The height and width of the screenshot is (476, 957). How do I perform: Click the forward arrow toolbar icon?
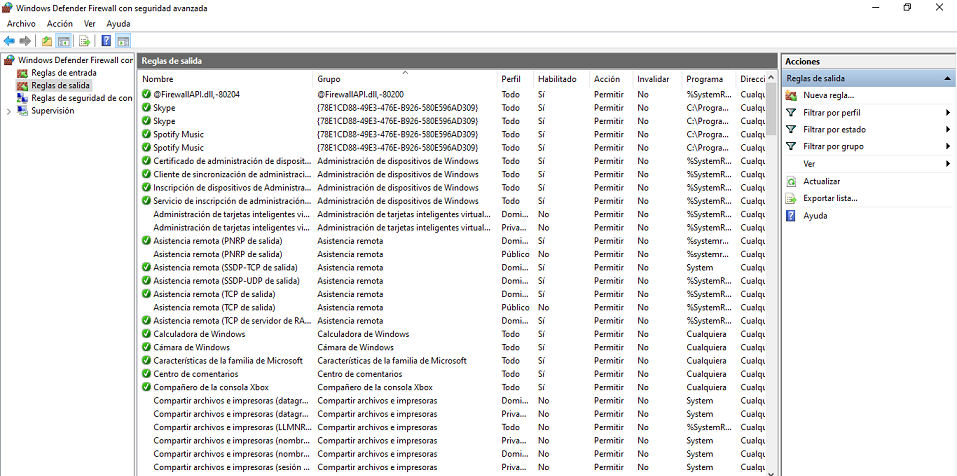25,41
